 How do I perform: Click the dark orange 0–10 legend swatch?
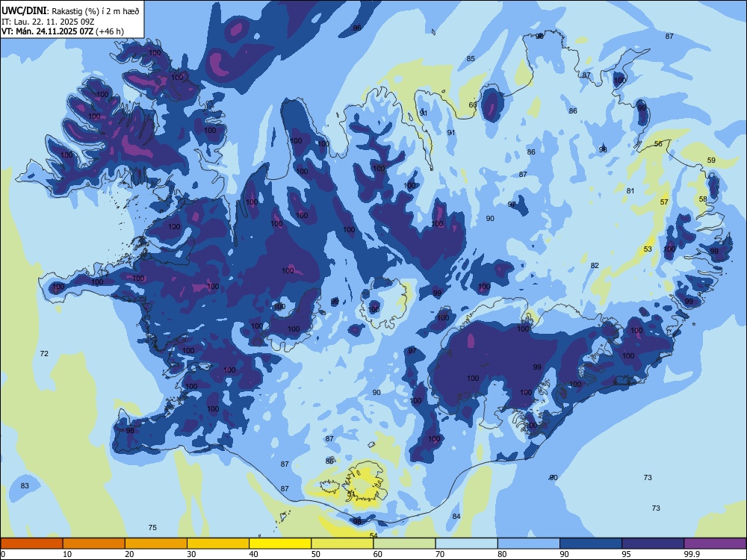pos(31,544)
